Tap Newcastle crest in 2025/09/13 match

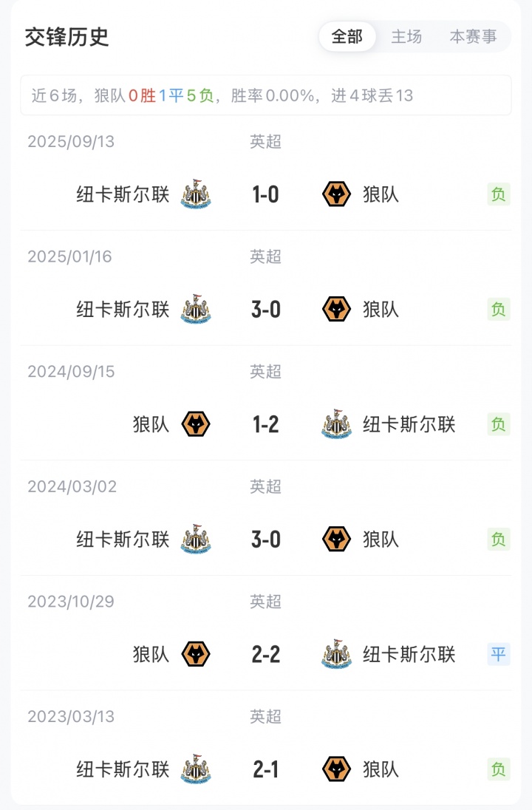[x=196, y=194]
